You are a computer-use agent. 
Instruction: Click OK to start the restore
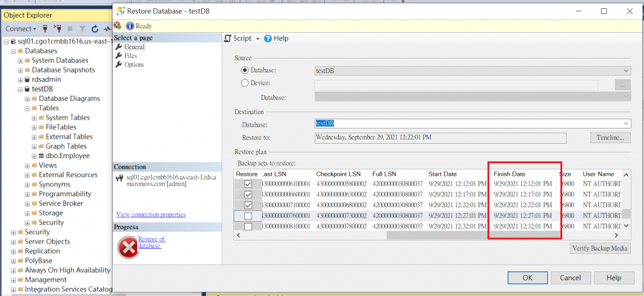tap(528, 278)
